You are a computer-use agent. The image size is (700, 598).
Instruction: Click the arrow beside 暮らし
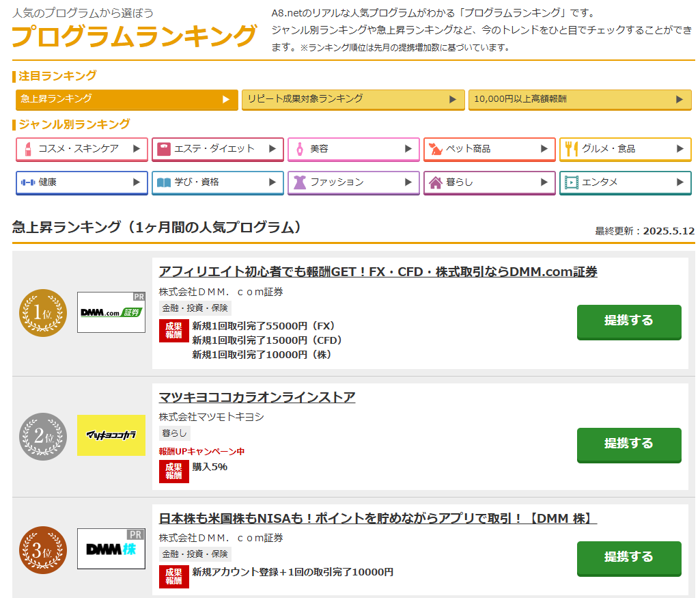click(544, 182)
